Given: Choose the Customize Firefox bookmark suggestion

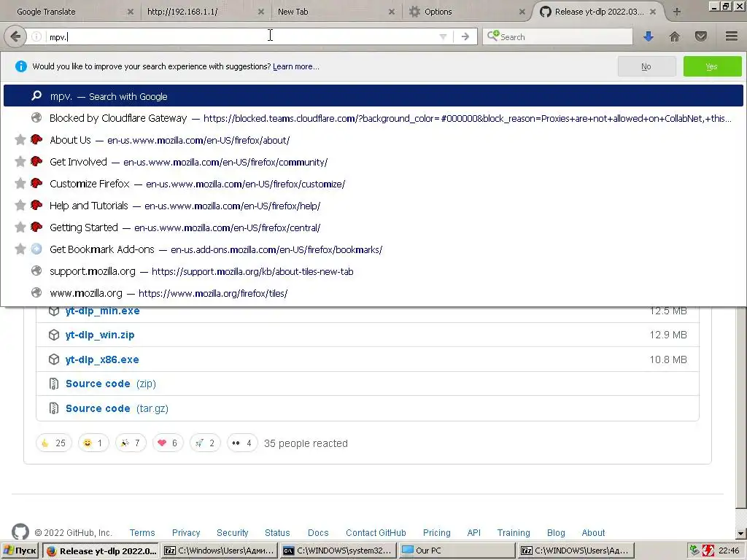Looking at the screenshot, I should 373,184.
